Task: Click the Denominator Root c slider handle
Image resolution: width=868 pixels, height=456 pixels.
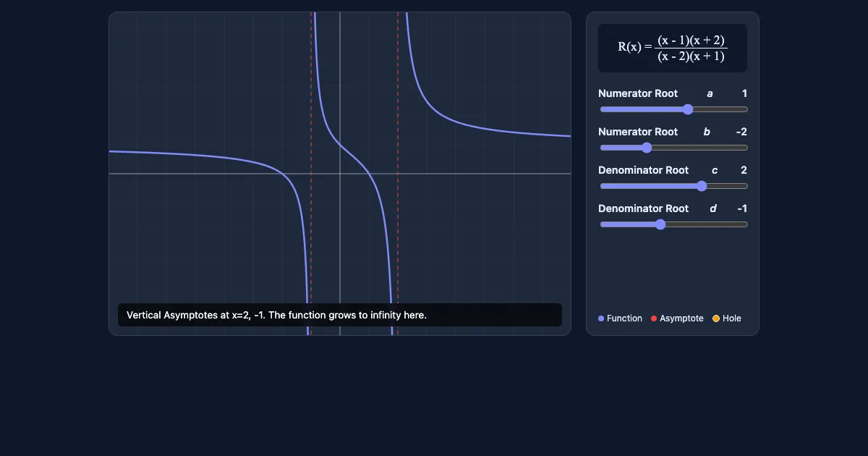Action: [702, 186]
